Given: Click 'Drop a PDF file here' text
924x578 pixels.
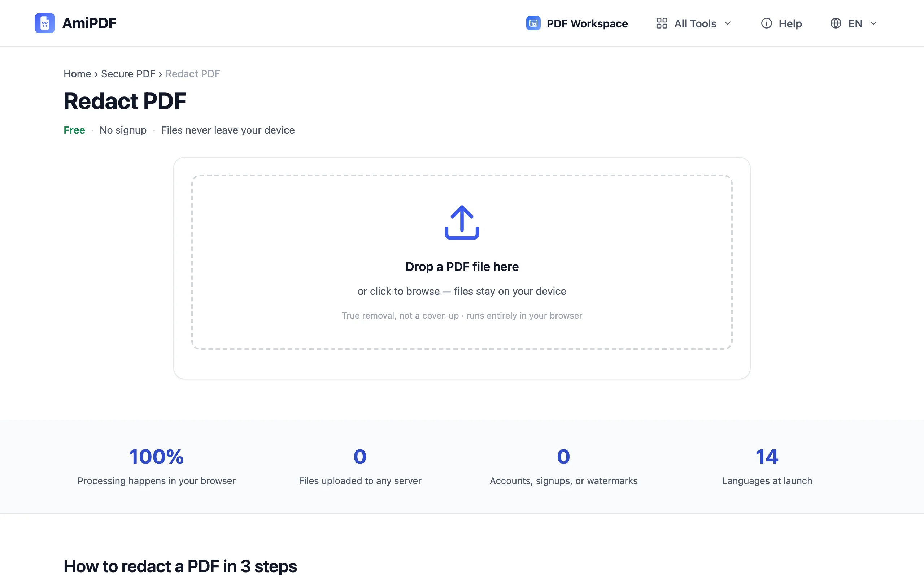Looking at the screenshot, I should (x=462, y=267).
